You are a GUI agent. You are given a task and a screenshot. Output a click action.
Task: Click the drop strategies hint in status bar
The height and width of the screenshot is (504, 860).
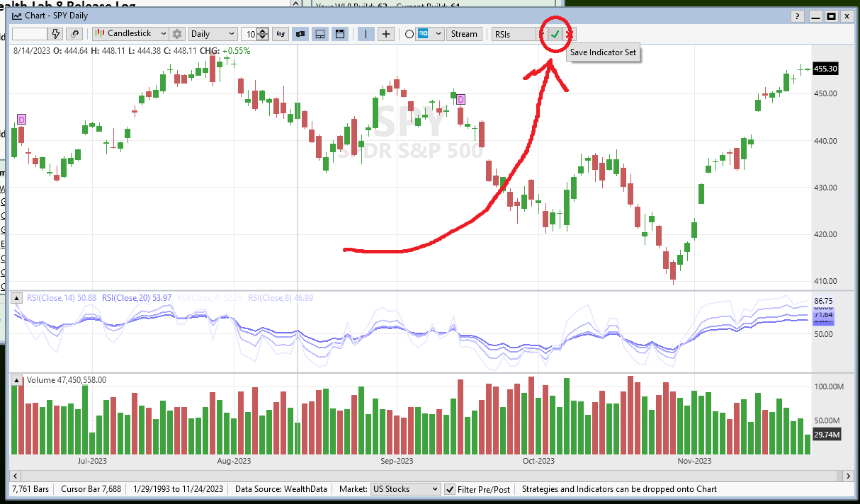(619, 489)
